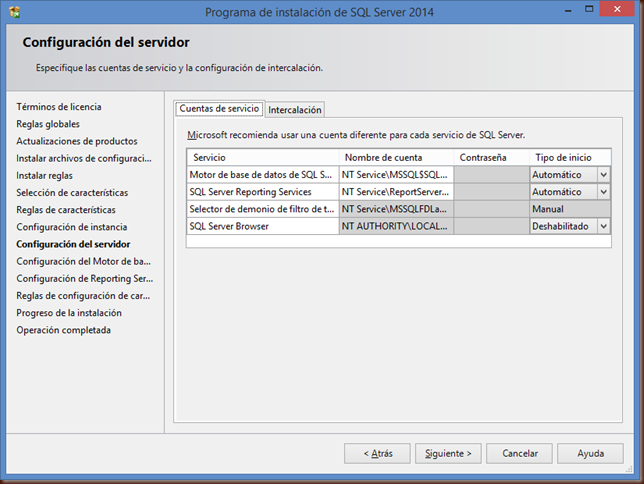Select Instalar archivos de configuraci... step
This screenshot has height=484, width=644.
click(84, 159)
